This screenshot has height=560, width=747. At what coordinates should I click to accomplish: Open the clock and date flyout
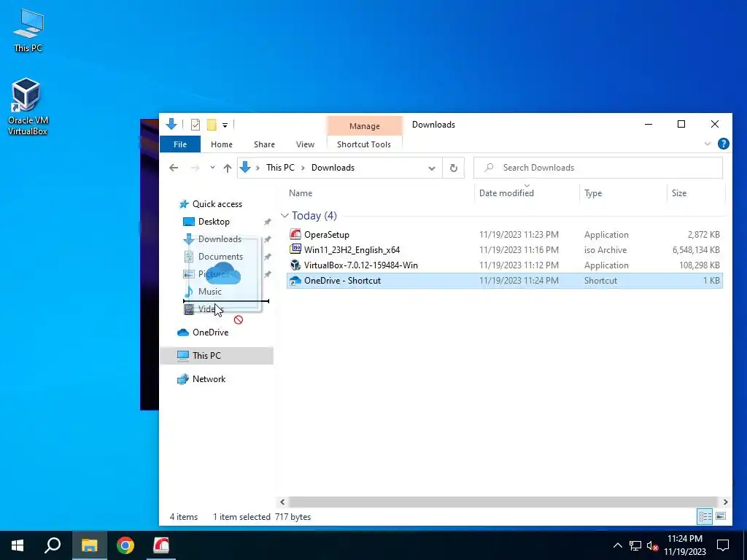pyautogui.click(x=684, y=545)
